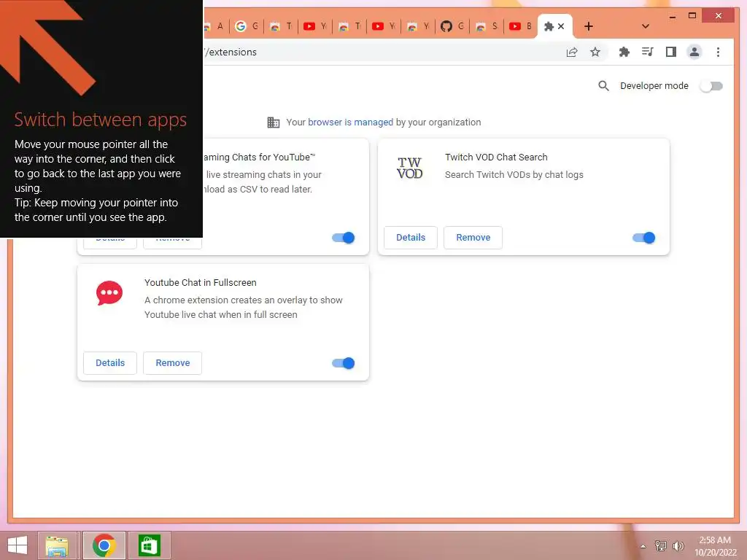Image resolution: width=747 pixels, height=560 pixels.
Task: Remove the Twitch VOD Chat Search extension
Action: [x=473, y=238]
